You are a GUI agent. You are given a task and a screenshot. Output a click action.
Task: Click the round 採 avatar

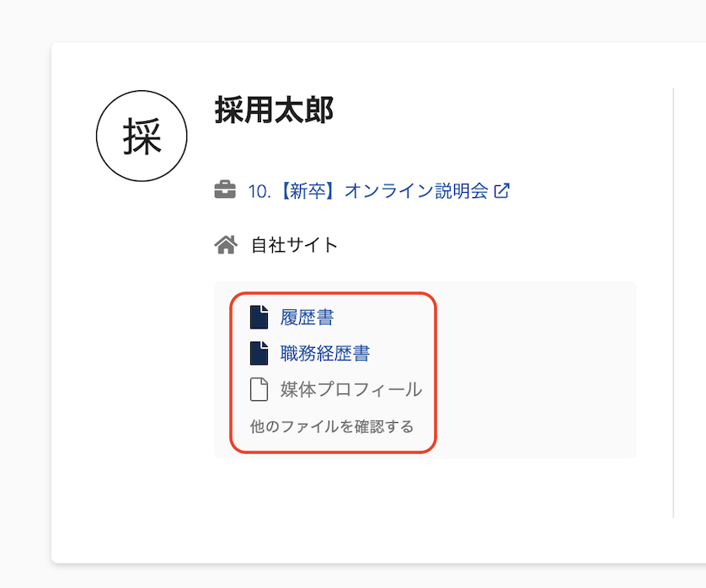[x=142, y=136]
